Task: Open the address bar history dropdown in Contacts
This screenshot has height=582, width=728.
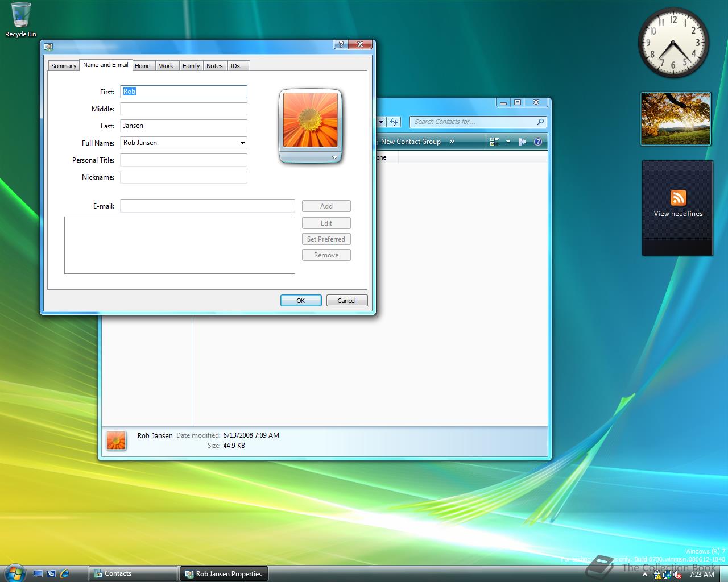Action: point(380,122)
